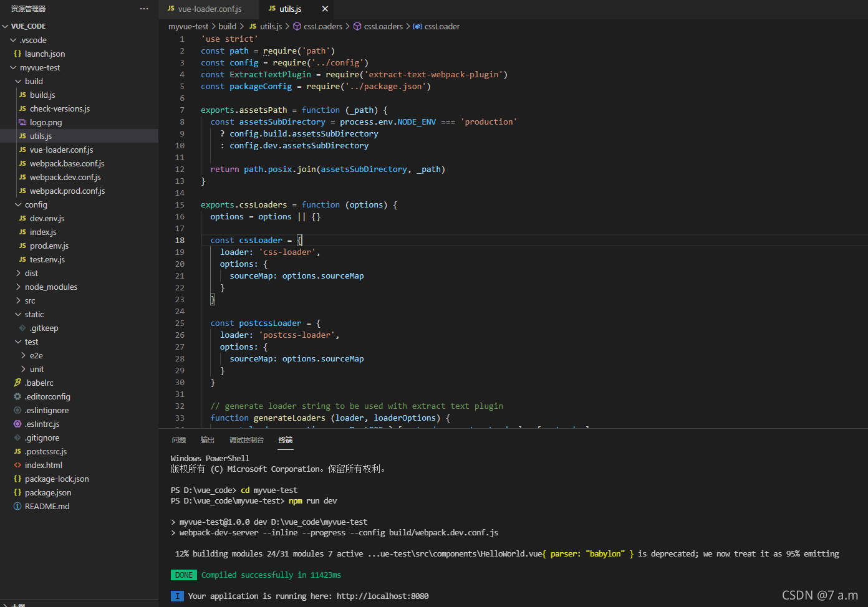Open .eslintrc.js ESLint icon
Viewport: 868px width, 607px height.
tap(17, 424)
